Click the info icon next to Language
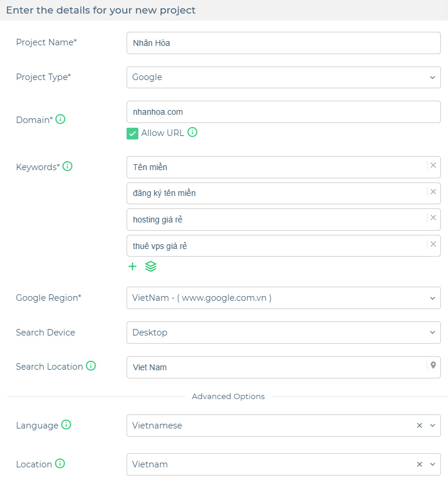 (x=66, y=425)
